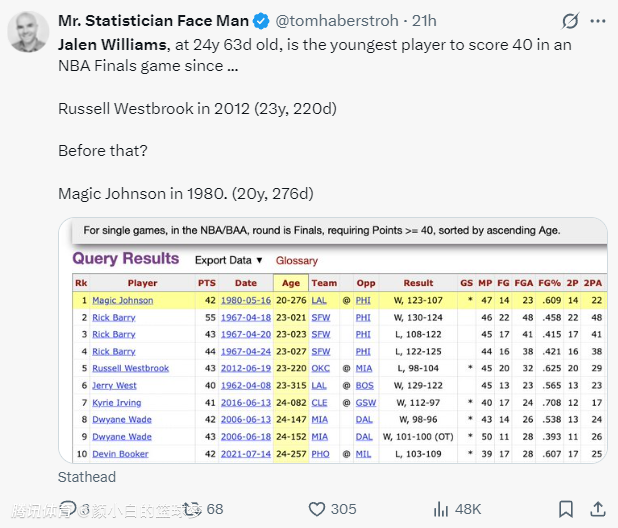This screenshot has height=528, width=618.
Task: Open the reply comment icon
Action: point(68,509)
